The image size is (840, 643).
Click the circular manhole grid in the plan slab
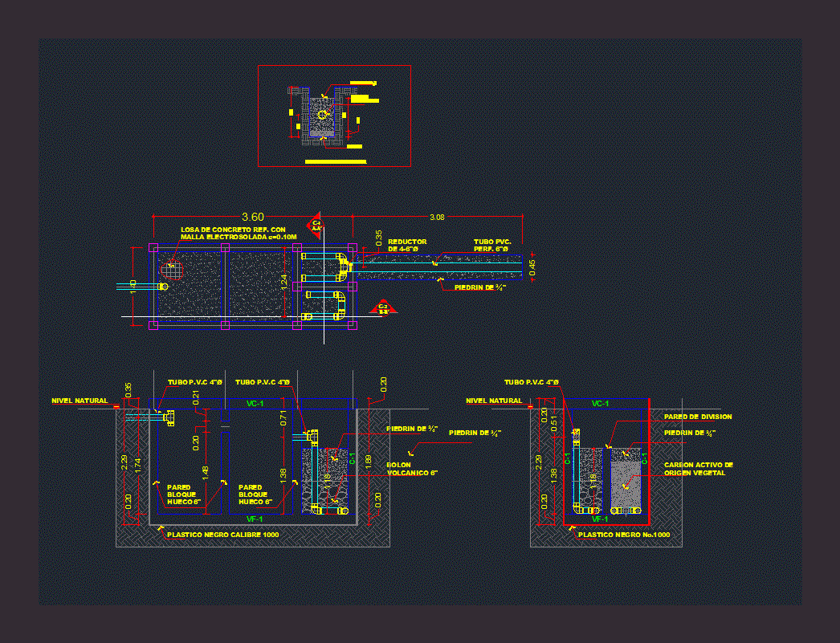coord(172,269)
